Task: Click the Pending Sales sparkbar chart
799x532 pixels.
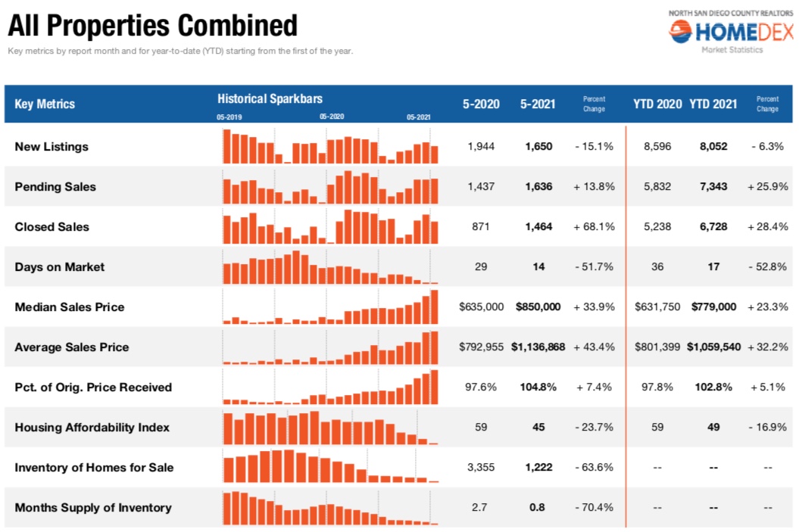Action: [x=330, y=186]
